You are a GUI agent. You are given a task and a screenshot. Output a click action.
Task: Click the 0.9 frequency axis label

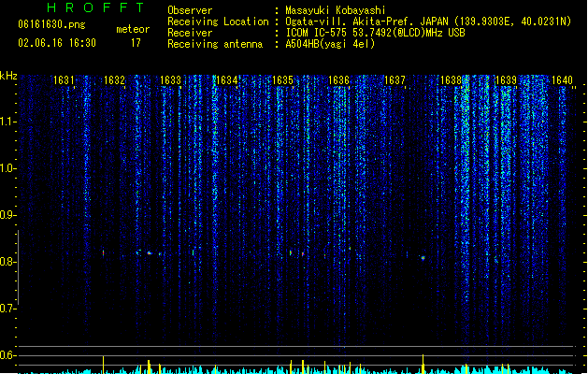tap(7, 215)
